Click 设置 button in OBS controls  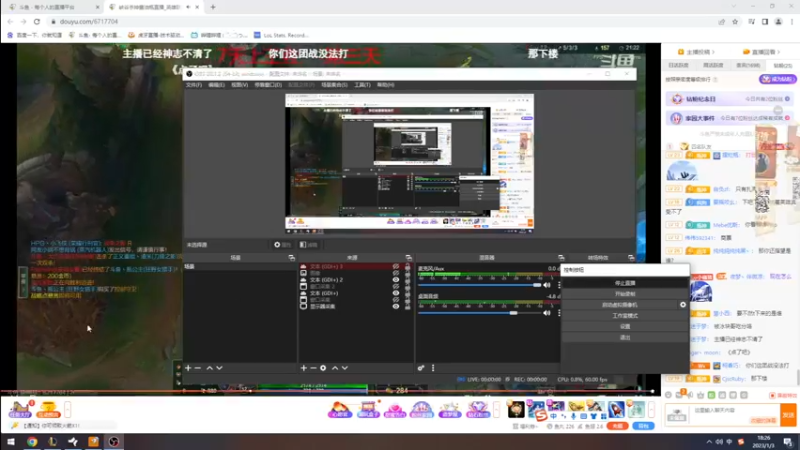(625, 327)
